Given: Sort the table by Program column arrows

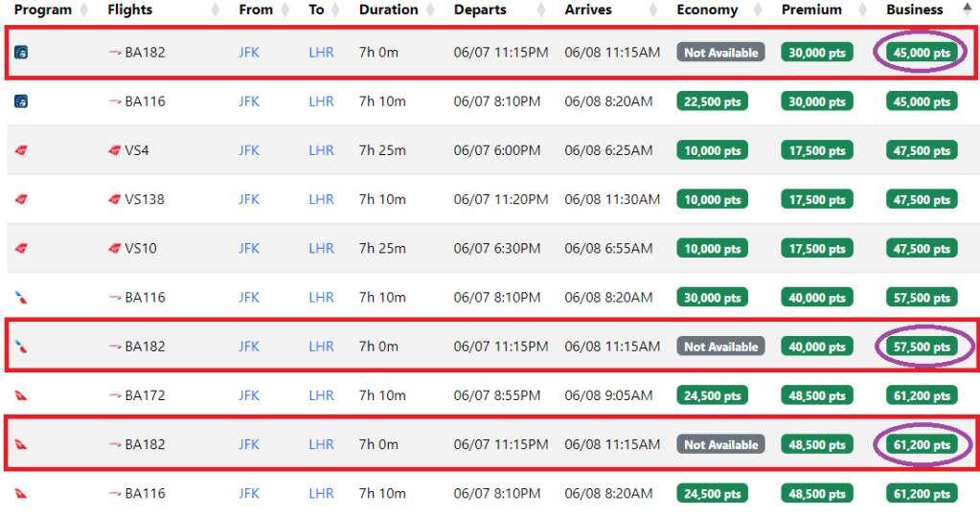Looking at the screenshot, I should pos(83,11).
